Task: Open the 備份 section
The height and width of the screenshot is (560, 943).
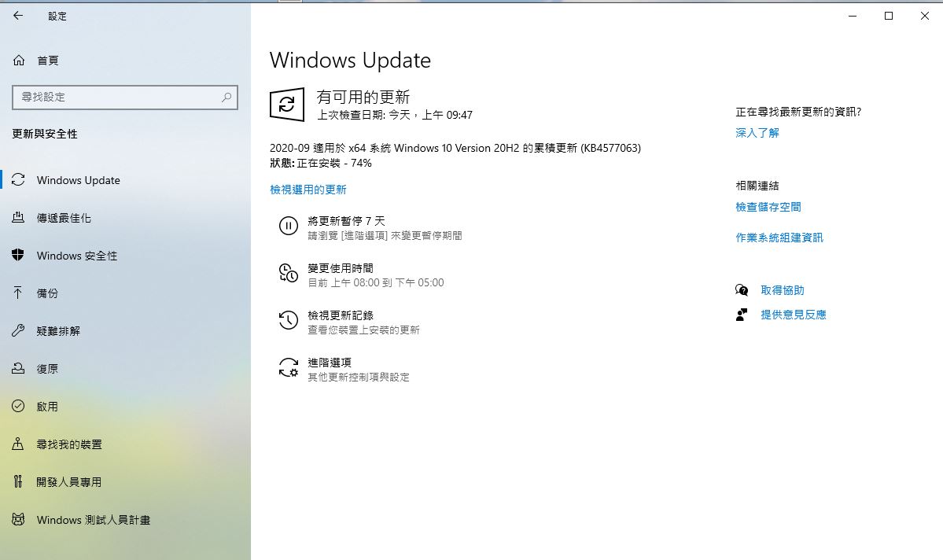Action: tap(47, 293)
